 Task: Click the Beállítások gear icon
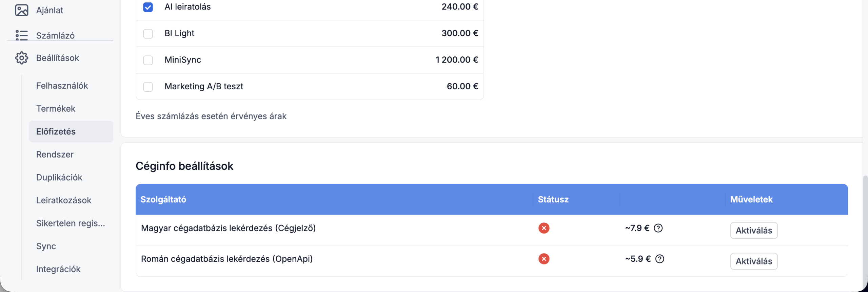coord(22,58)
